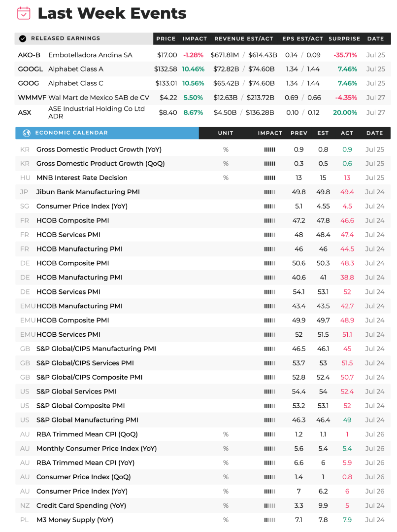Click impact bars for US S&P Global Manufacturing PMI
Image resolution: width=397 pixels, height=532 pixels.
tap(270, 421)
